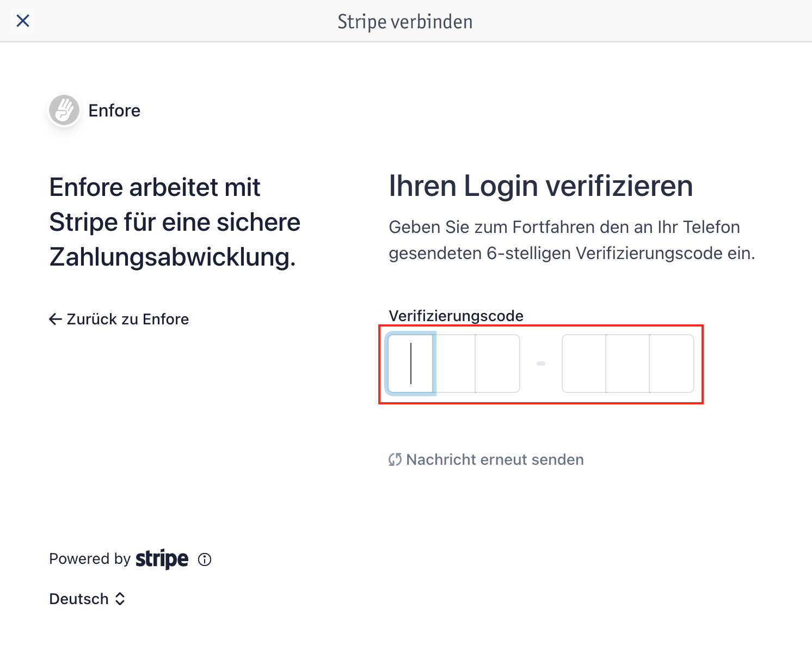Click the Enfore brand name text

point(114,110)
